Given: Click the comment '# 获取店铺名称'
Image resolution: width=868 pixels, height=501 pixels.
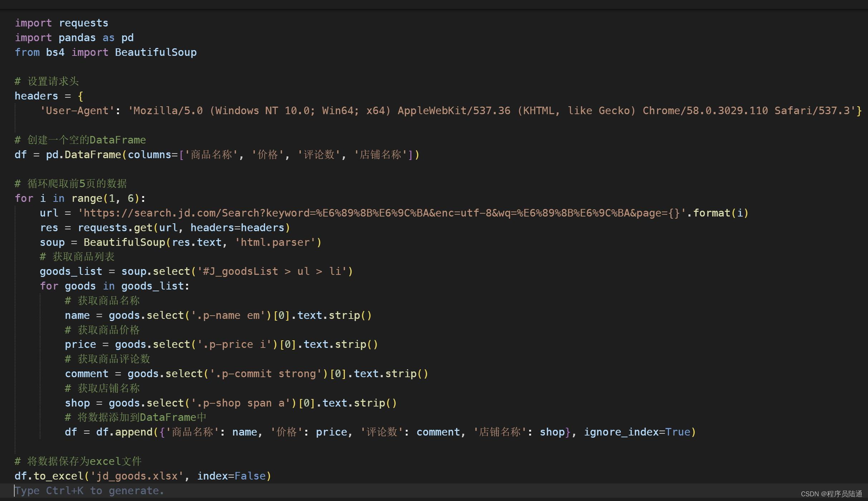Looking at the screenshot, I should click(x=102, y=388).
